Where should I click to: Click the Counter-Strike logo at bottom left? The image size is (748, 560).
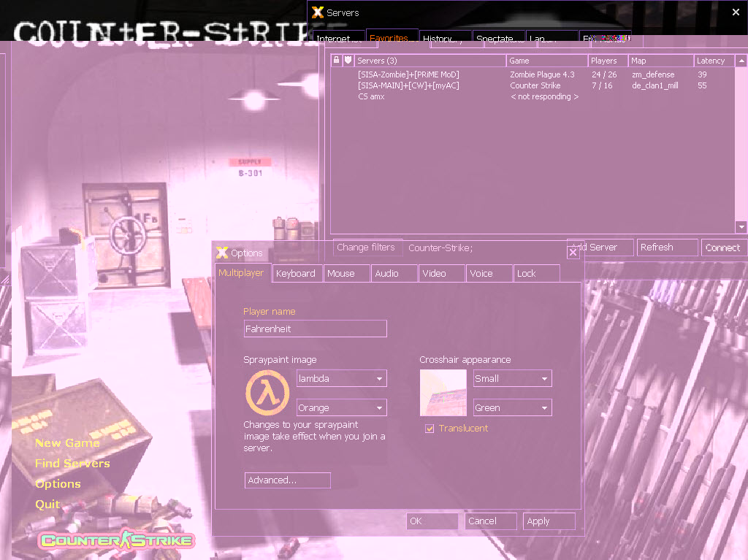point(117,540)
